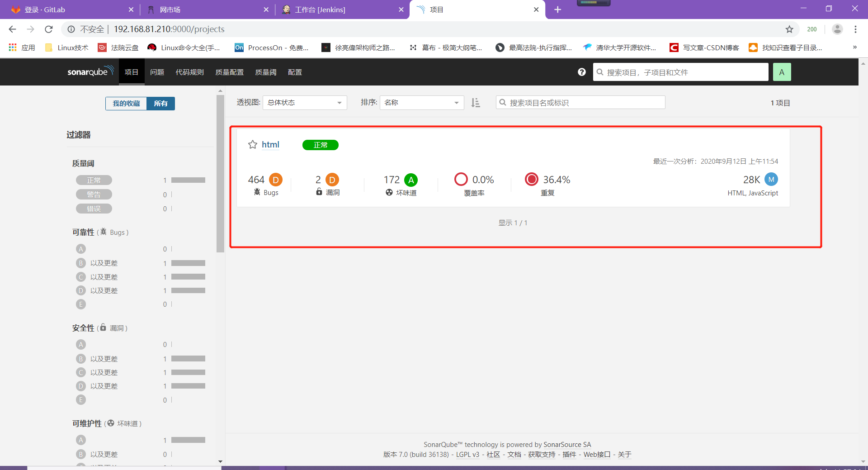Image resolution: width=868 pixels, height=470 pixels.
Task: Switch to 我的收藏 projects
Action: point(126,104)
